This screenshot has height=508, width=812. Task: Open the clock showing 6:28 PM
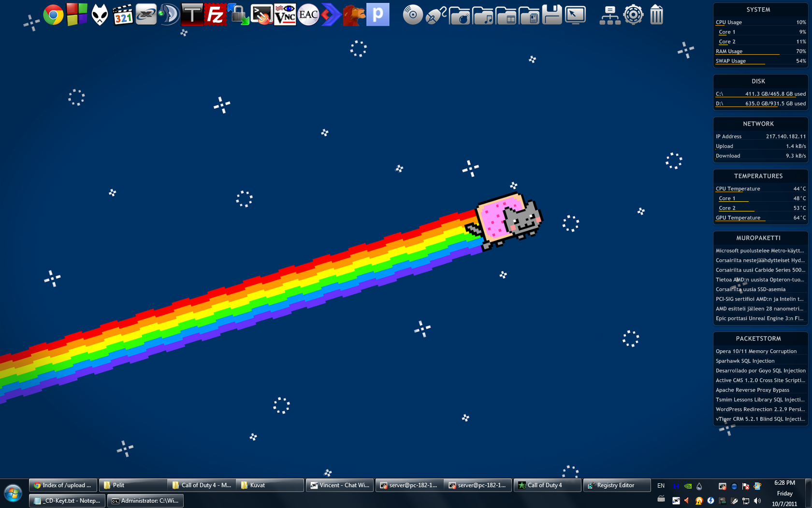(784, 493)
